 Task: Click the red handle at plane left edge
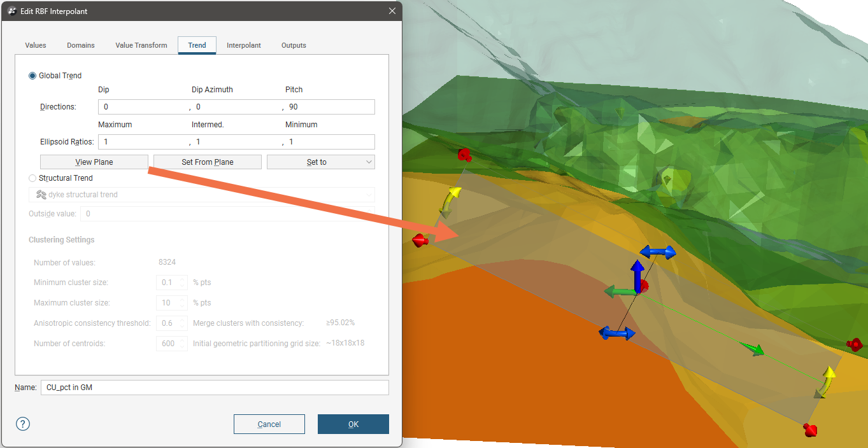tap(420, 240)
